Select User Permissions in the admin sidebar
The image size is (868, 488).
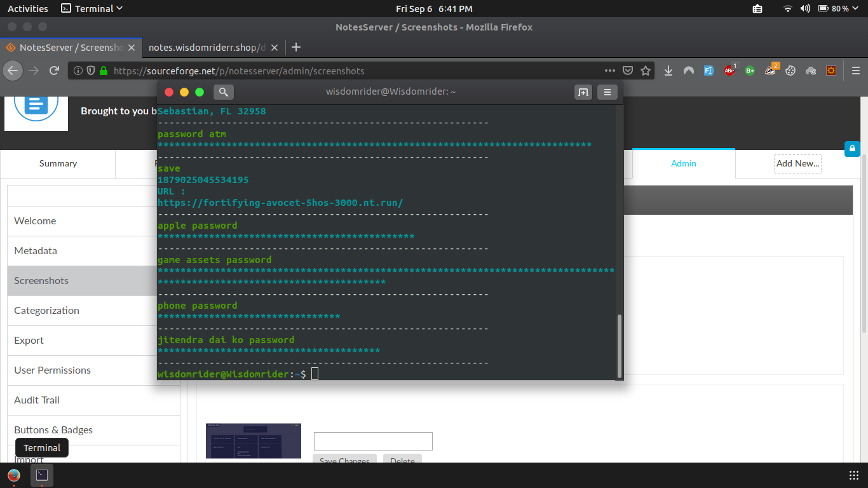(93, 370)
